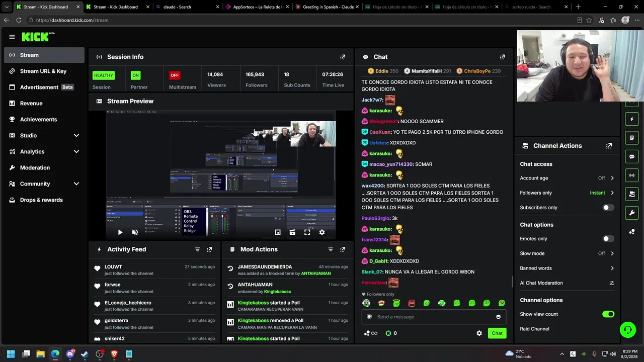Image resolution: width=644 pixels, height=362 pixels.
Task: Pop out the Mod Actions panel
Action: [343, 249]
